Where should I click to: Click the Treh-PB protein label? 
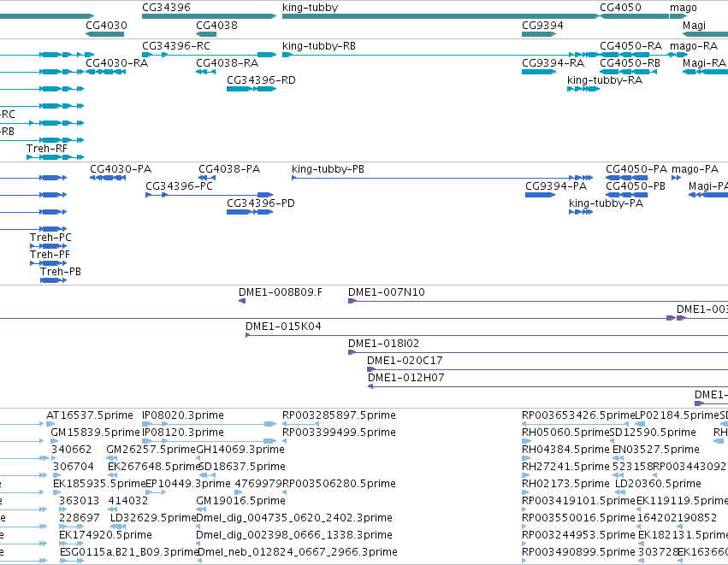tap(61, 272)
